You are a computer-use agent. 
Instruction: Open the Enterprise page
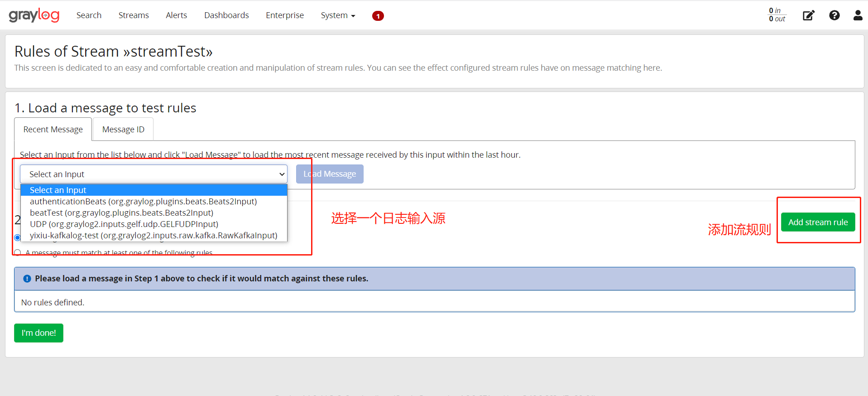[x=285, y=15]
